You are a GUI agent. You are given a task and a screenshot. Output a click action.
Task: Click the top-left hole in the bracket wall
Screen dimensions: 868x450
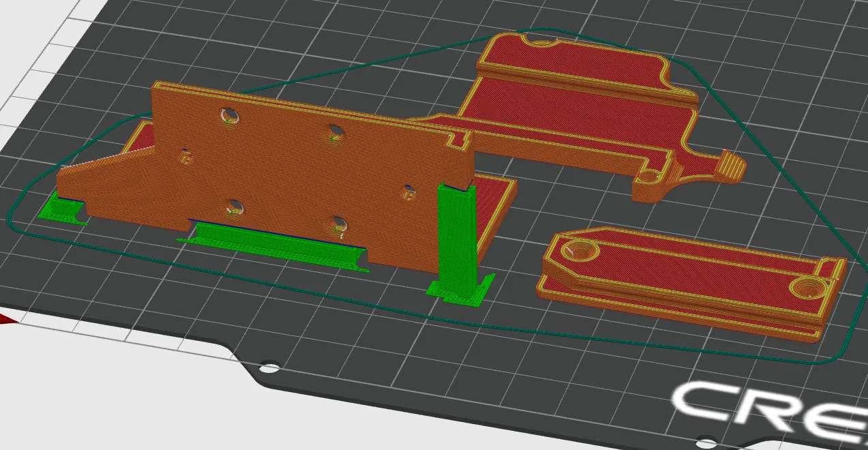pyautogui.click(x=229, y=115)
